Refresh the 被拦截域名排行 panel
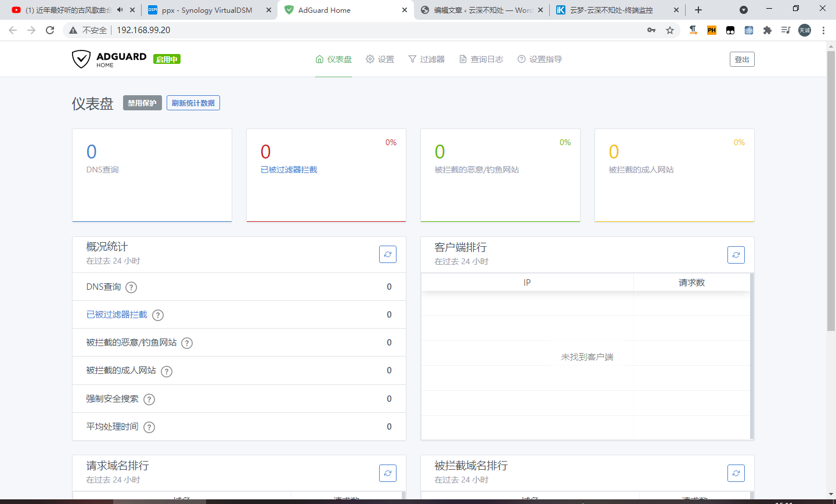The image size is (836, 504). pyautogui.click(x=736, y=473)
